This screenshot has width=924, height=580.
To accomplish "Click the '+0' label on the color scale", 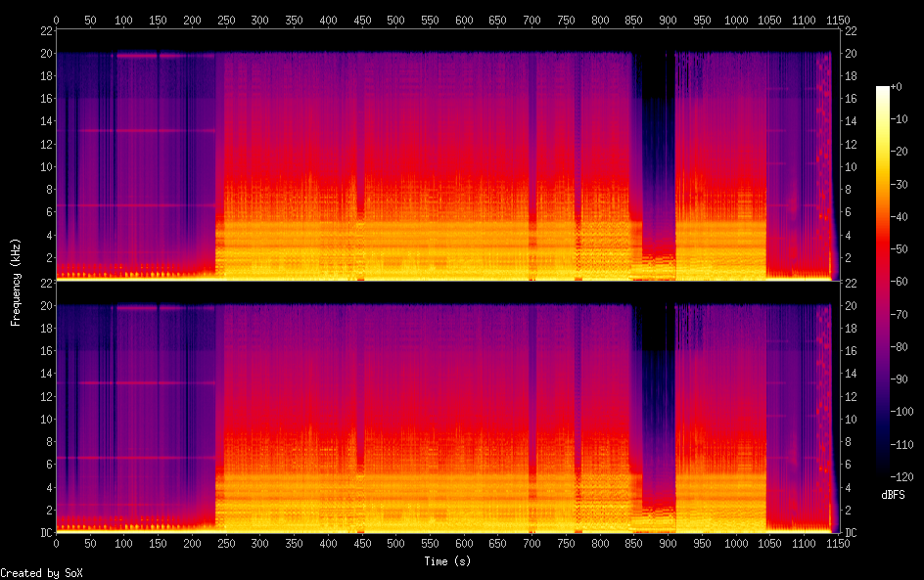I will 896,86.
